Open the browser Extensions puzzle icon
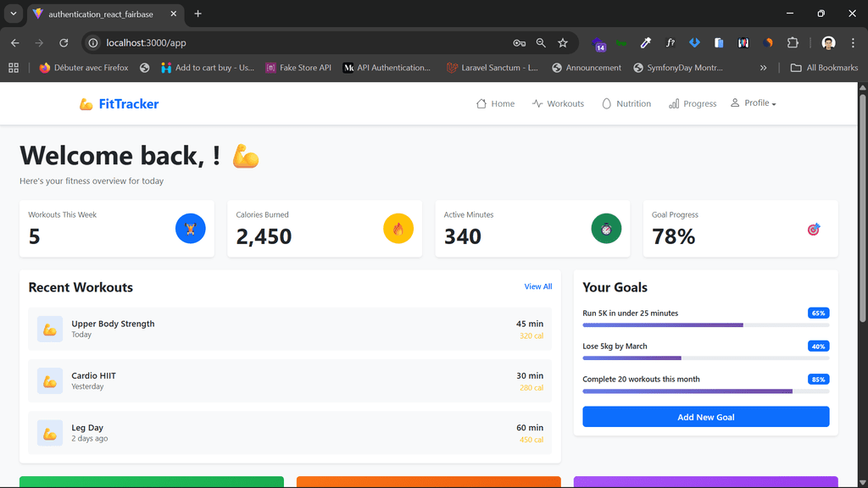 793,42
